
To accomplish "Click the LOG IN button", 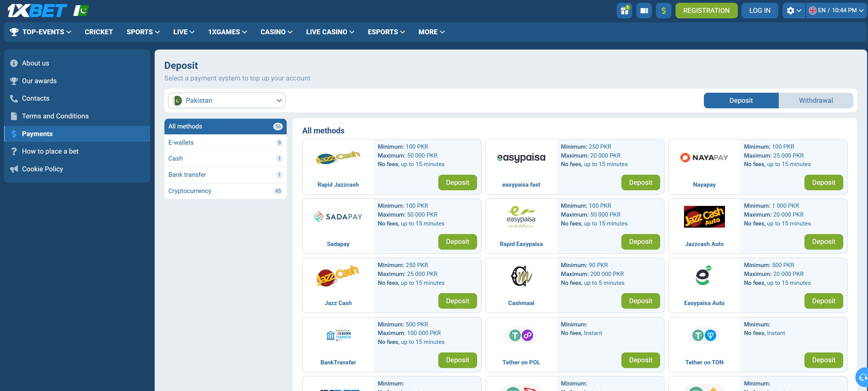I will (759, 10).
